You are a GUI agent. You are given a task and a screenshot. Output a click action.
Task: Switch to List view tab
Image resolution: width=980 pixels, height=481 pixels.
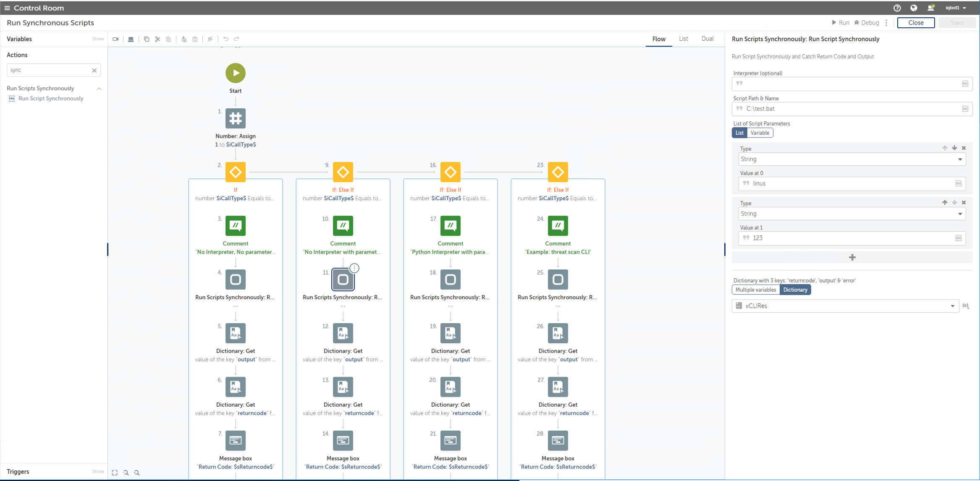point(683,39)
